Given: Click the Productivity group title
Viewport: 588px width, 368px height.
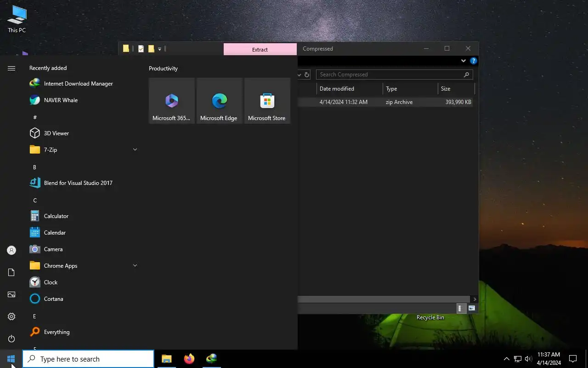Looking at the screenshot, I should coord(163,69).
